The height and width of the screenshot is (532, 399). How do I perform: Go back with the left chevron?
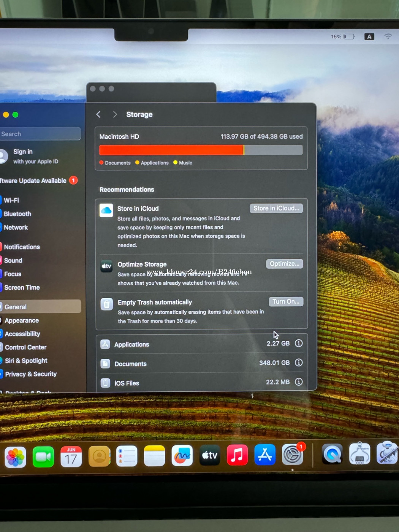[x=98, y=114]
